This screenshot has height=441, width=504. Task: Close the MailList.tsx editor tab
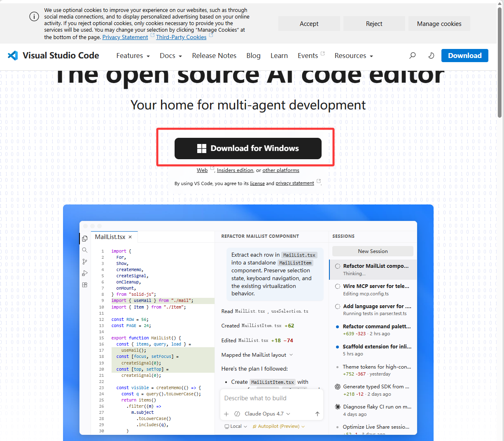130,237
